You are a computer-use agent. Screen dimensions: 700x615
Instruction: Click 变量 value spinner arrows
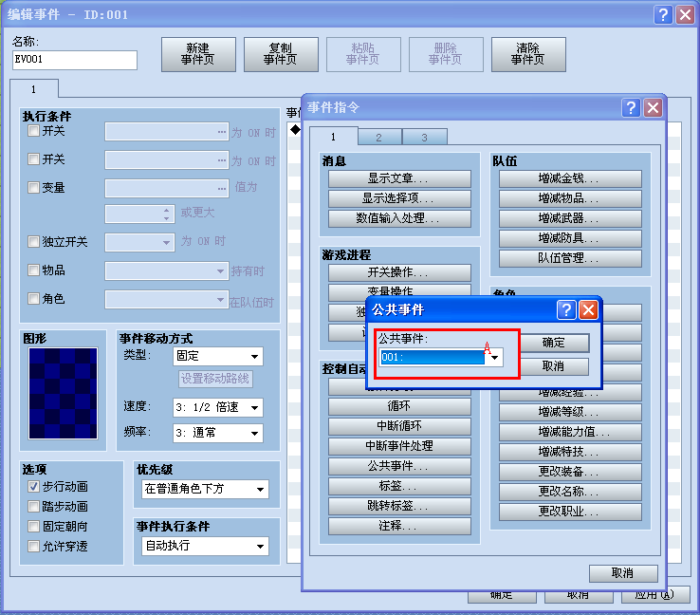166,214
